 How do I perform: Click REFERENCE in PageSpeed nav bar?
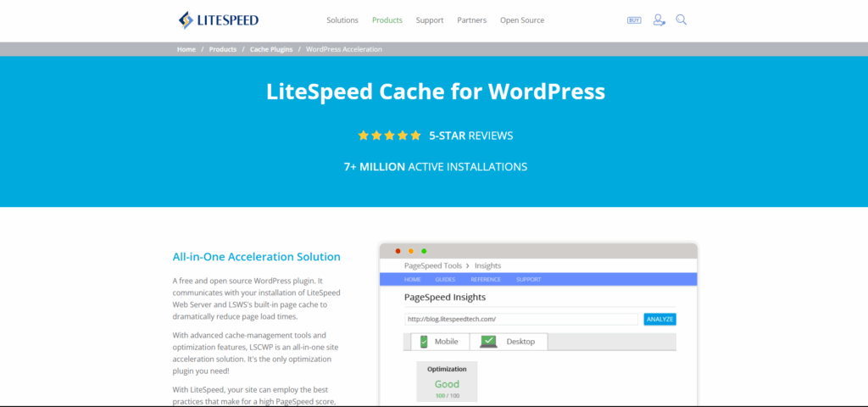486,279
